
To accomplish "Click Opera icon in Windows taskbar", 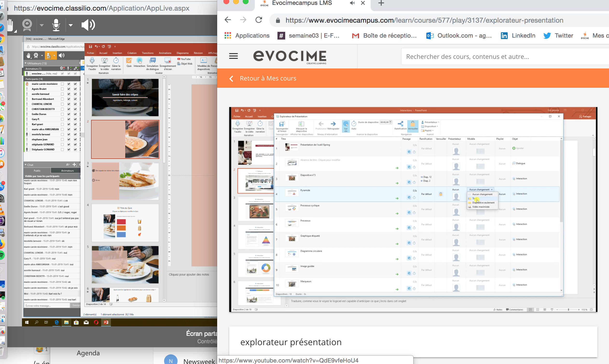I will (96, 322).
